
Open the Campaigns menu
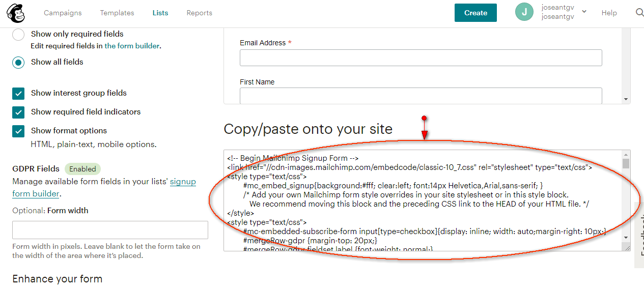pos(63,13)
